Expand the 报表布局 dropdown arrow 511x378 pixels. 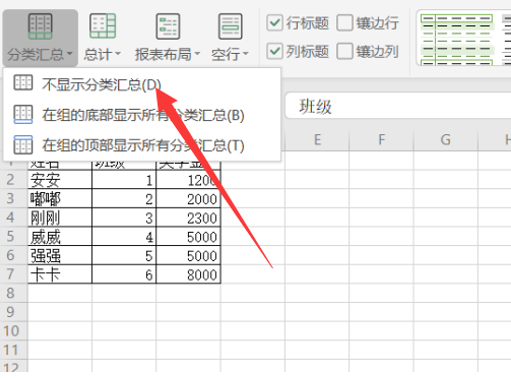click(x=197, y=53)
